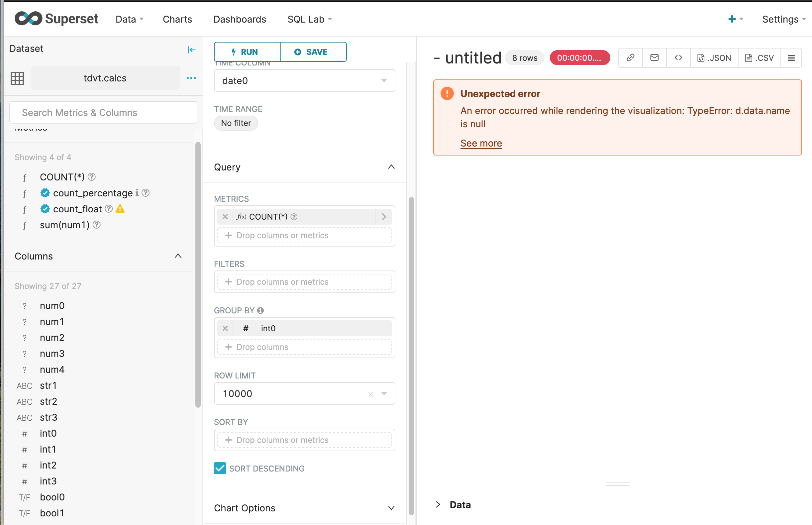Open the embed code icon
Viewport: 812px width, 525px height.
tap(678, 57)
